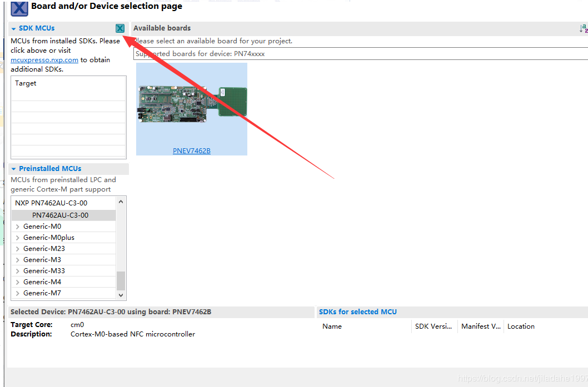Expand the Generic-M23 tree node

(18, 249)
